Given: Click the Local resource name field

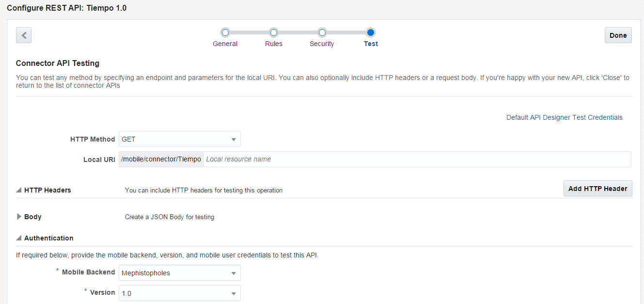Looking at the screenshot, I should click(417, 159).
